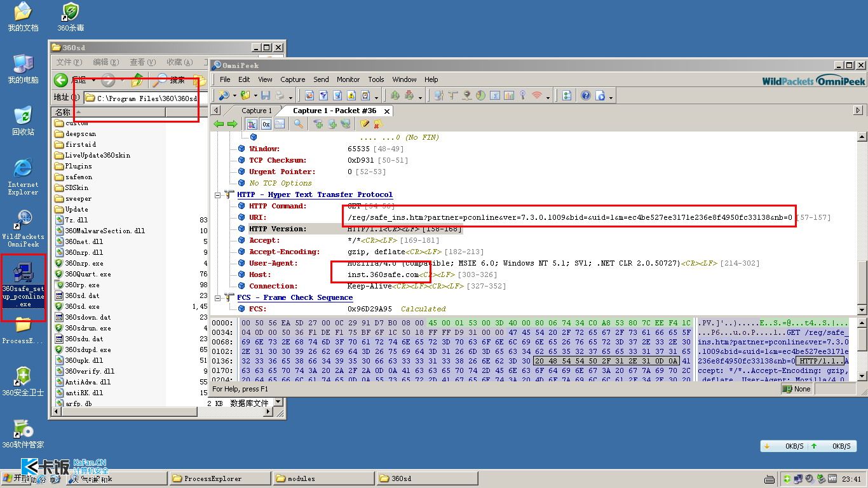Click the Up folder icon in 360sd window

click(137, 80)
